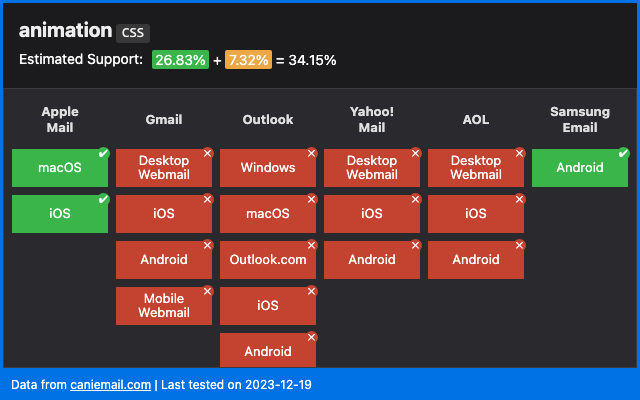Click the checkmark icon on Samsung Email Android
Viewport: 640px width, 400px height.
coord(623,153)
